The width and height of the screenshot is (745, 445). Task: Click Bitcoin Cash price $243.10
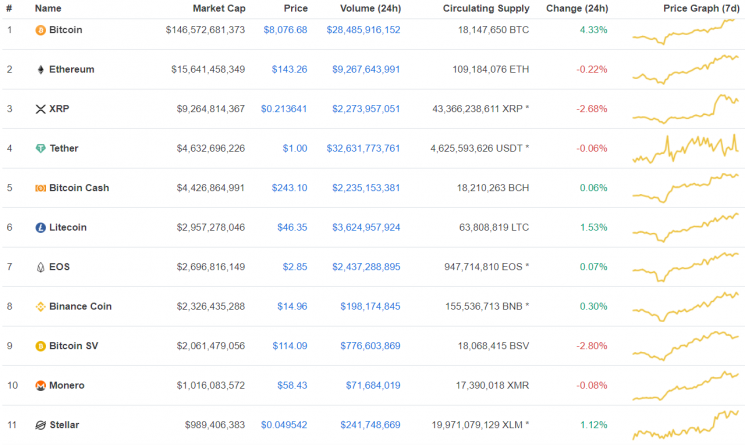289,188
